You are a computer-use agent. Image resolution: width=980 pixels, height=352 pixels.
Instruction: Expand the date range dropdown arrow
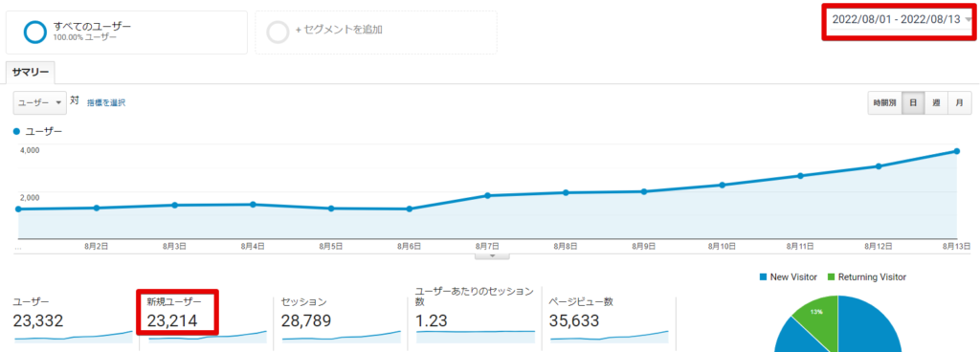click(969, 19)
